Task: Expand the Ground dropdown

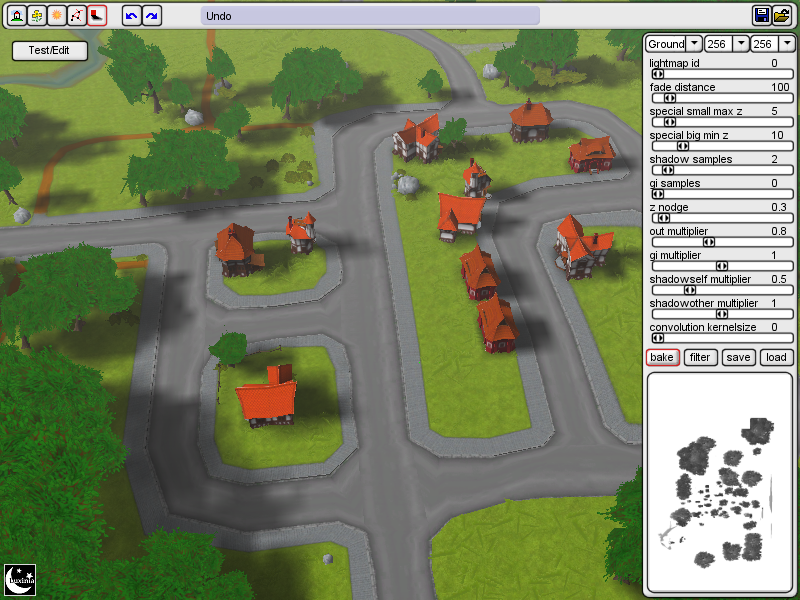Action: [694, 44]
